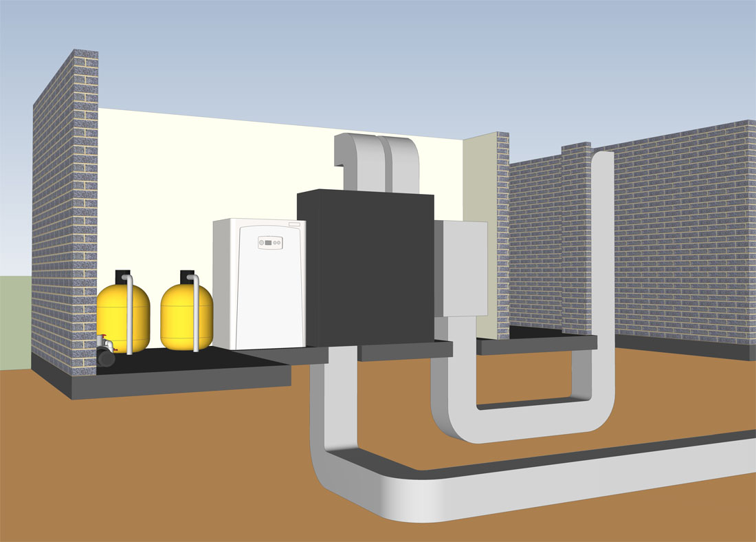756x542 pixels.
Task: Click the black cap on the right tank
Action: click(187, 277)
